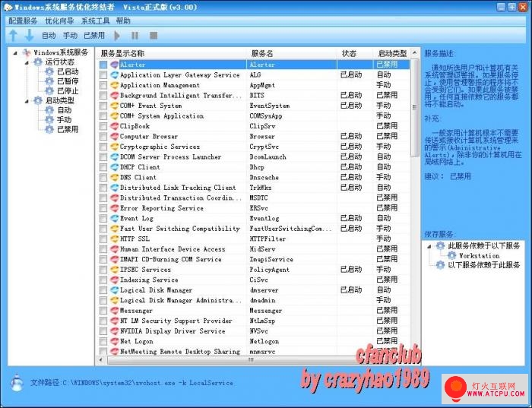532x408 pixels.
Task: Collapse 此服务依赖于以下服务 dependency node
Action: tap(429, 246)
